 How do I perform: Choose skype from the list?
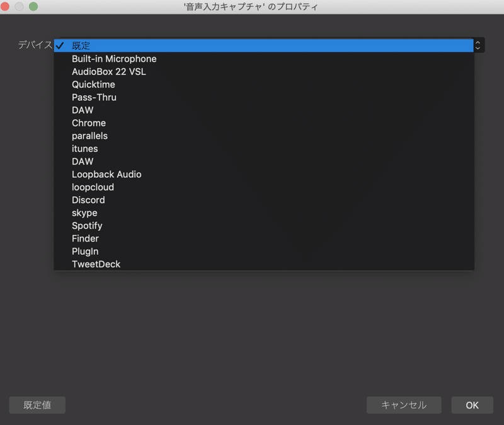(x=263, y=213)
